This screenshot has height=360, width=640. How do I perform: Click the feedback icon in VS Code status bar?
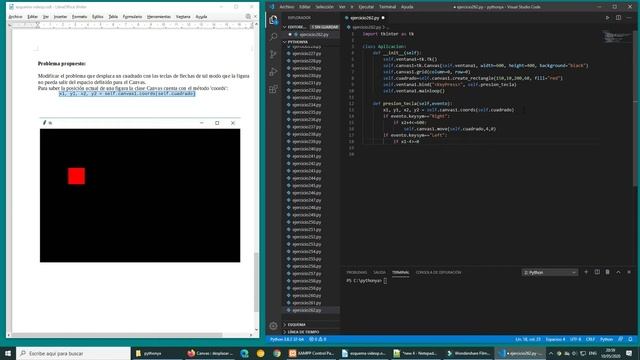click(x=621, y=339)
